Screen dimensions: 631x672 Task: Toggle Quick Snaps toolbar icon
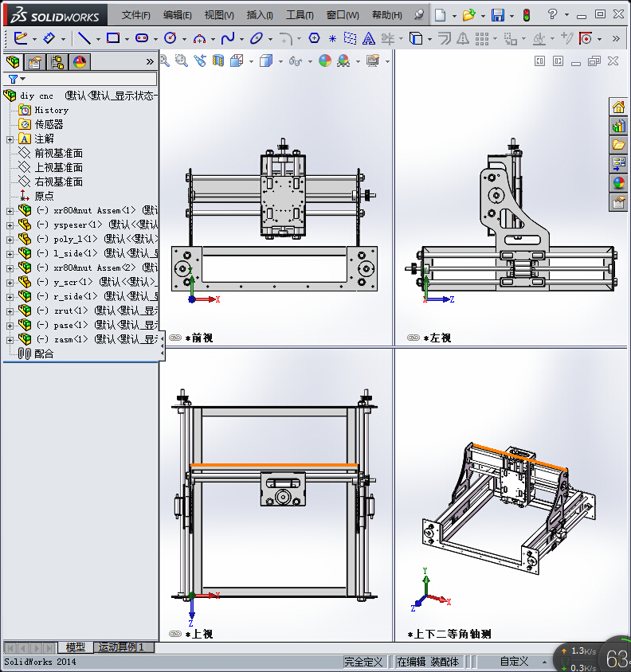click(586, 39)
